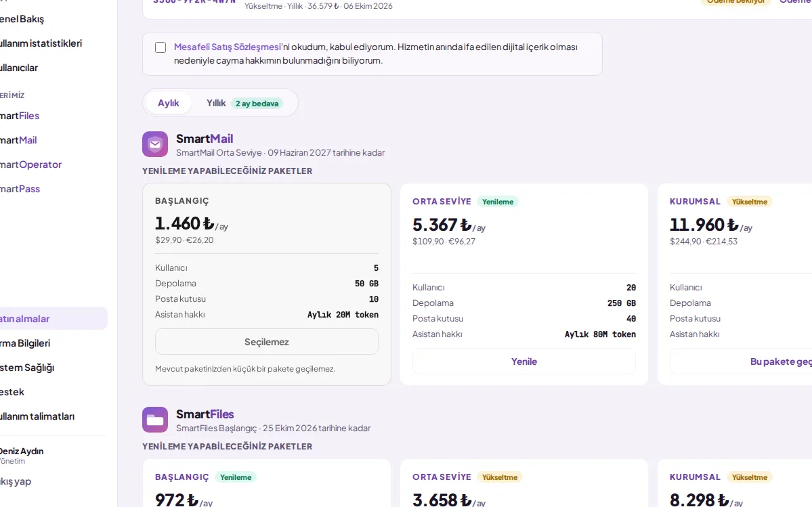This screenshot has height=507, width=812.
Task: Click the 11.960 ₺ Kurumsal price
Action: click(710, 225)
